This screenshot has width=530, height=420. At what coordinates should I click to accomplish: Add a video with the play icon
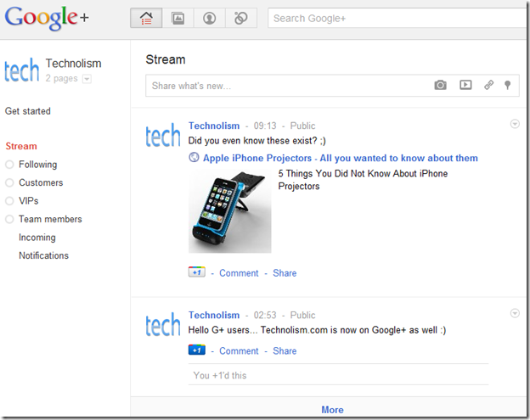point(465,85)
